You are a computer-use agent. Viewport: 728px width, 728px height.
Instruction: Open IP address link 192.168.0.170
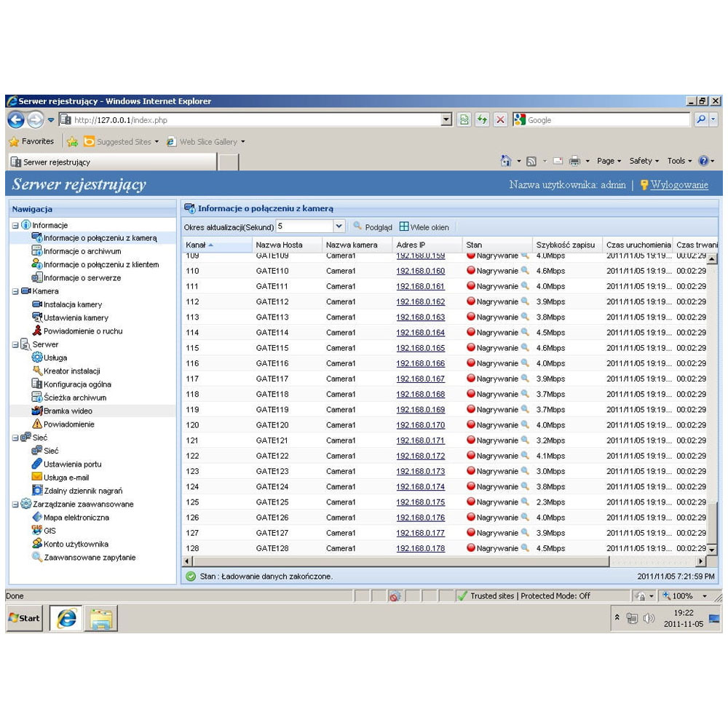(x=420, y=425)
